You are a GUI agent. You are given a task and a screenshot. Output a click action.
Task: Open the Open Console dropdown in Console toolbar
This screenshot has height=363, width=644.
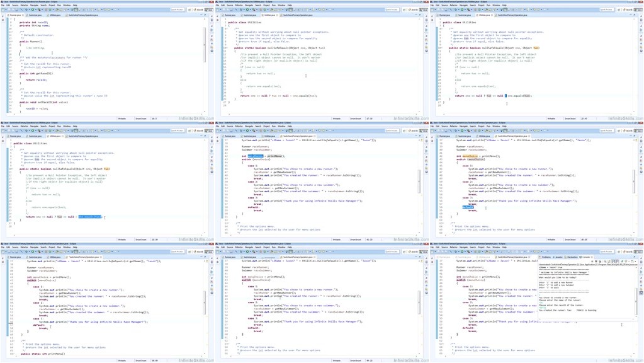[635, 262]
